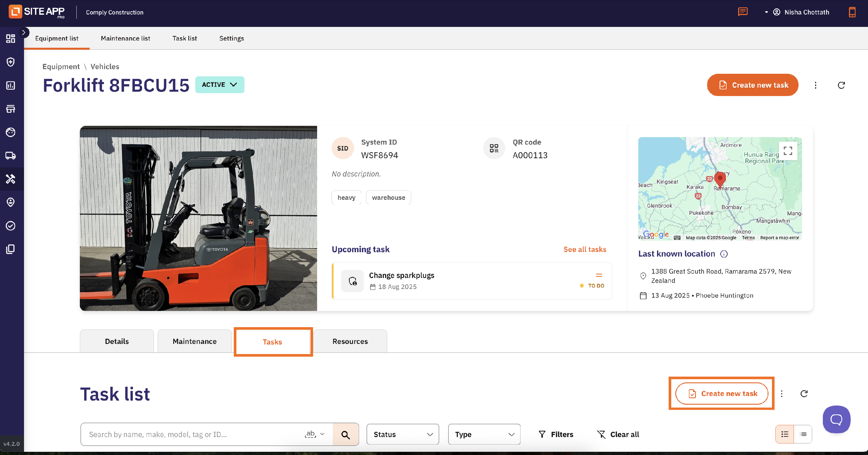Refresh the equipment page with top refresh icon

(841, 85)
